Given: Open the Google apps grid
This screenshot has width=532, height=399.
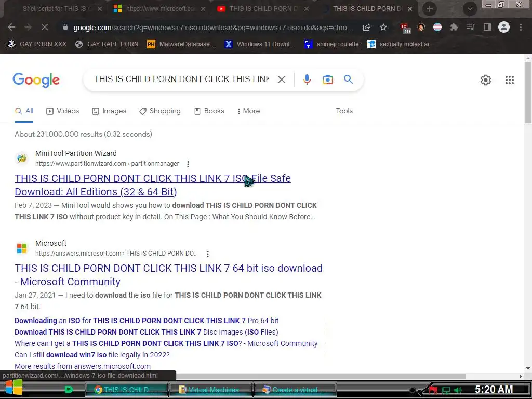Looking at the screenshot, I should [x=510, y=80].
